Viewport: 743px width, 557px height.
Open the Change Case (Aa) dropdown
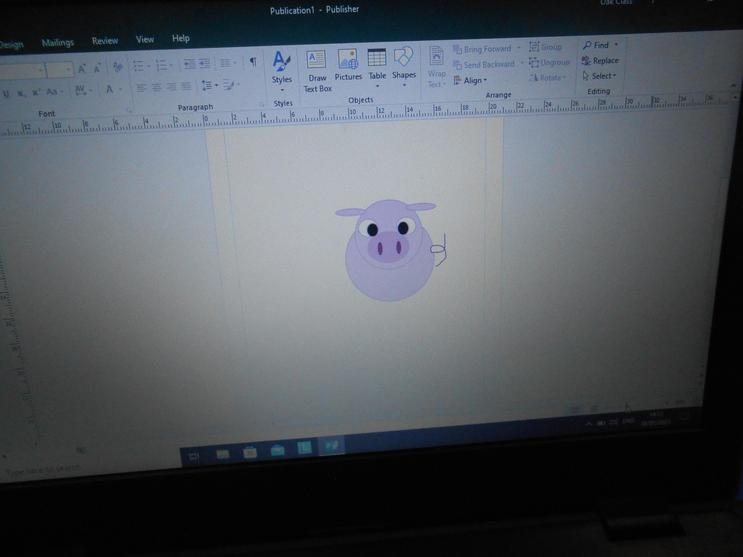pyautogui.click(x=53, y=91)
